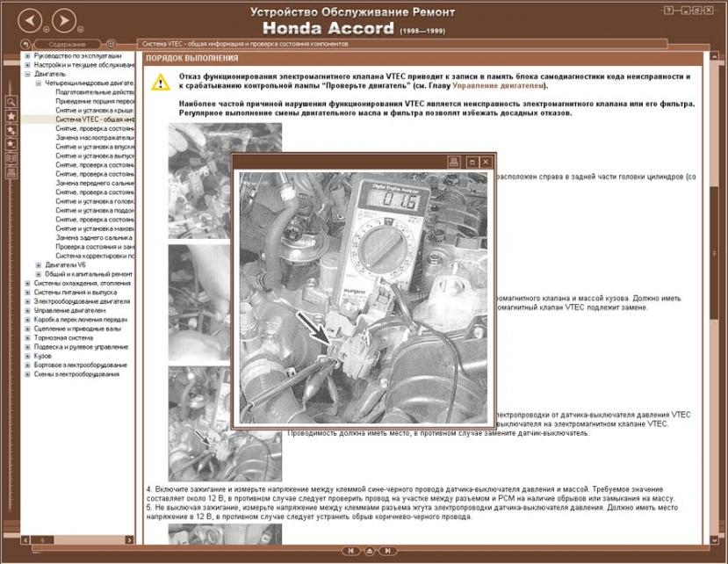Collapse the Двигатель tree node
The image size is (728, 564).
[27, 74]
